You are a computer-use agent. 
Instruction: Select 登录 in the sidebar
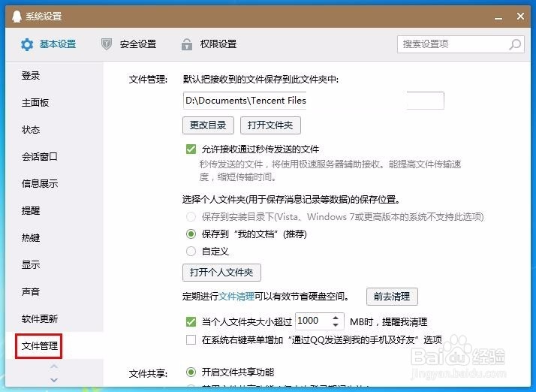(31, 75)
